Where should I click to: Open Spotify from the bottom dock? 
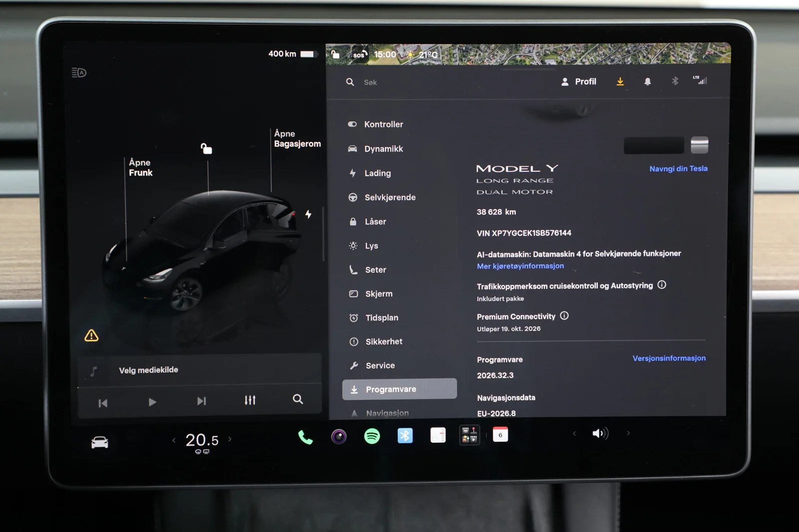(372, 436)
